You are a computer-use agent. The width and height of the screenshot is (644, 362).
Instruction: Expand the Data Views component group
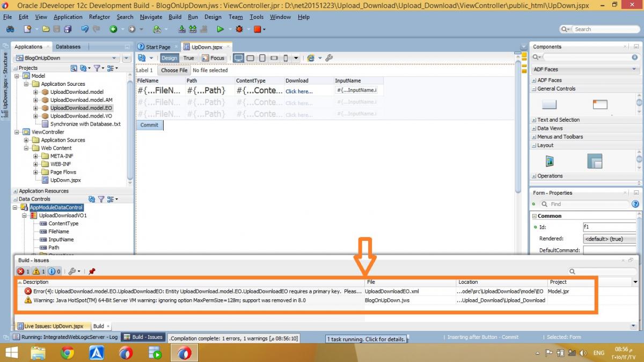(x=550, y=128)
